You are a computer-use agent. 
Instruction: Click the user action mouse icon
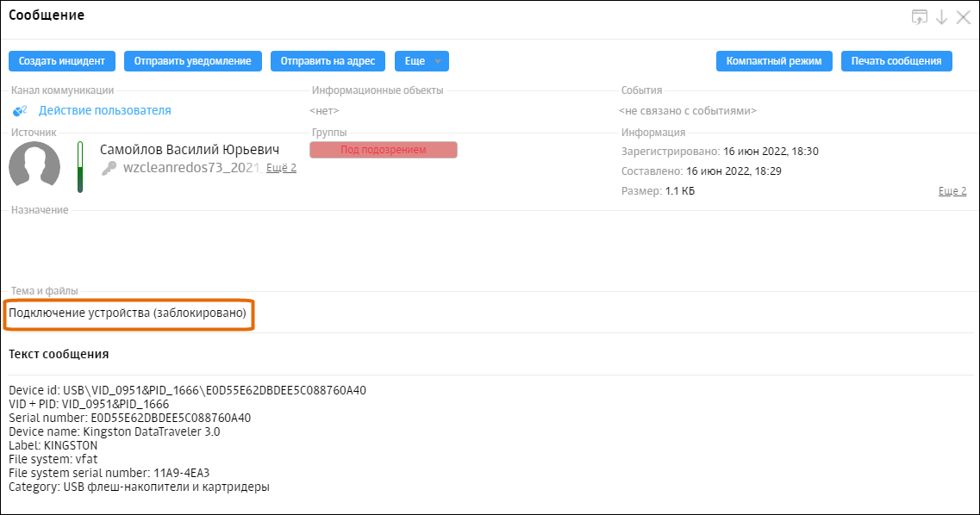click(21, 110)
